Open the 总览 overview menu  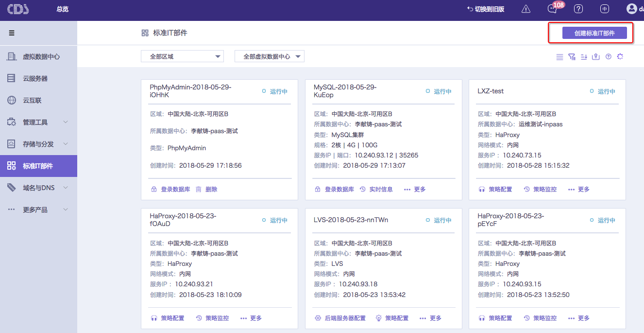tap(62, 9)
